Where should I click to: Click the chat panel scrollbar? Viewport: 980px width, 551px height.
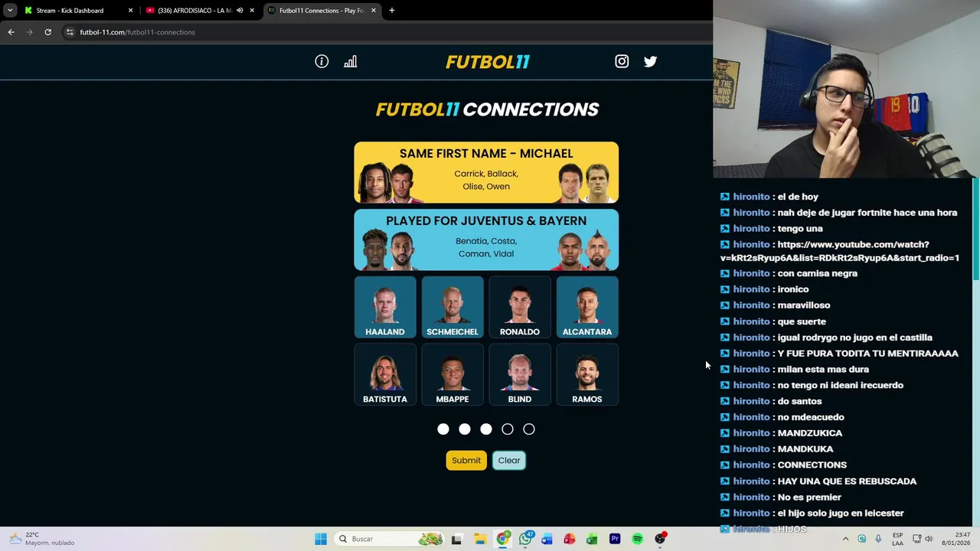point(975,230)
